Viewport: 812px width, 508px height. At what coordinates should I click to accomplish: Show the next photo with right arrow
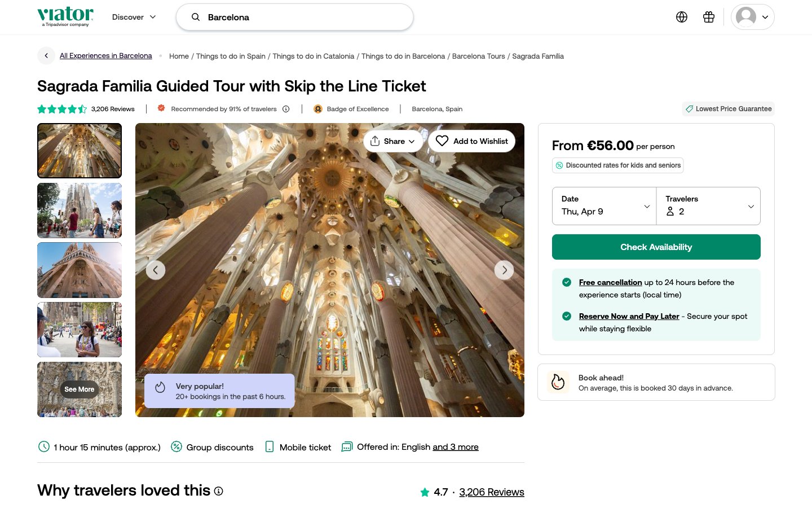pos(504,270)
